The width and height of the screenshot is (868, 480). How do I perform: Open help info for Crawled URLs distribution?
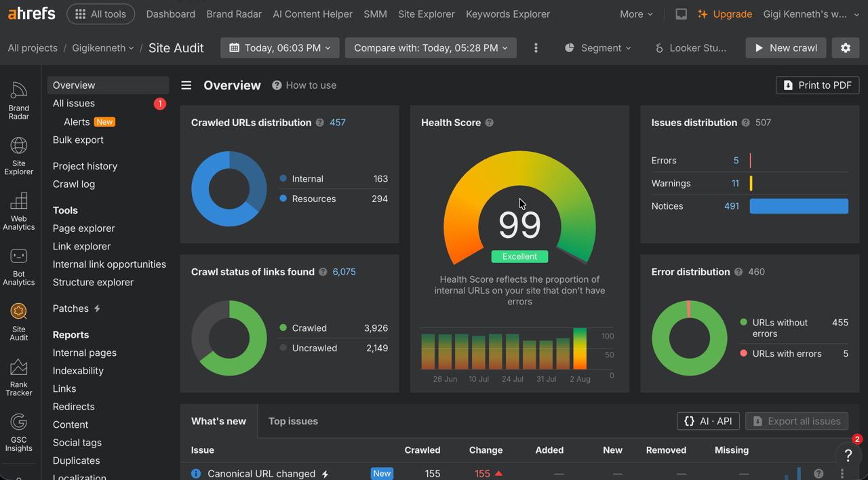pos(319,123)
